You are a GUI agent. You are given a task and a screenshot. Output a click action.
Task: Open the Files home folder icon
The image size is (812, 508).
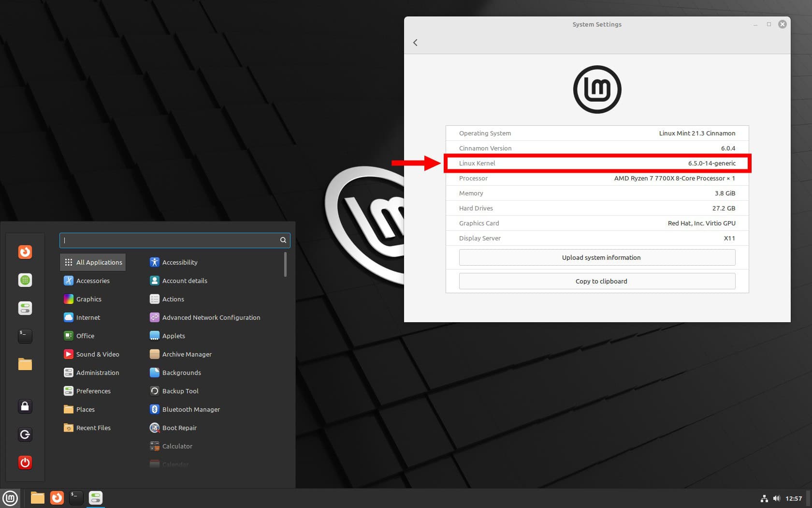(25, 364)
